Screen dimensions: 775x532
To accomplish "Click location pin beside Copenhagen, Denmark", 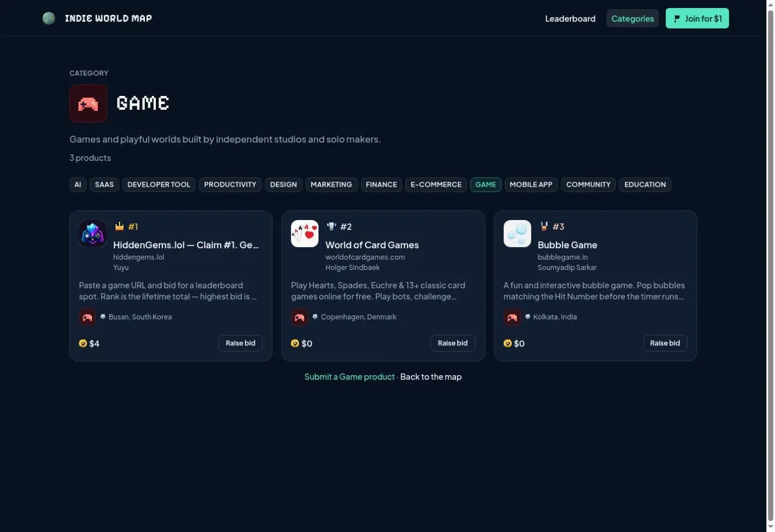I will pyautogui.click(x=315, y=317).
